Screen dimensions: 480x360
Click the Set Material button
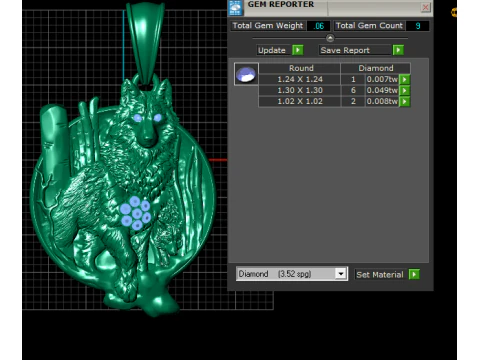380,275
